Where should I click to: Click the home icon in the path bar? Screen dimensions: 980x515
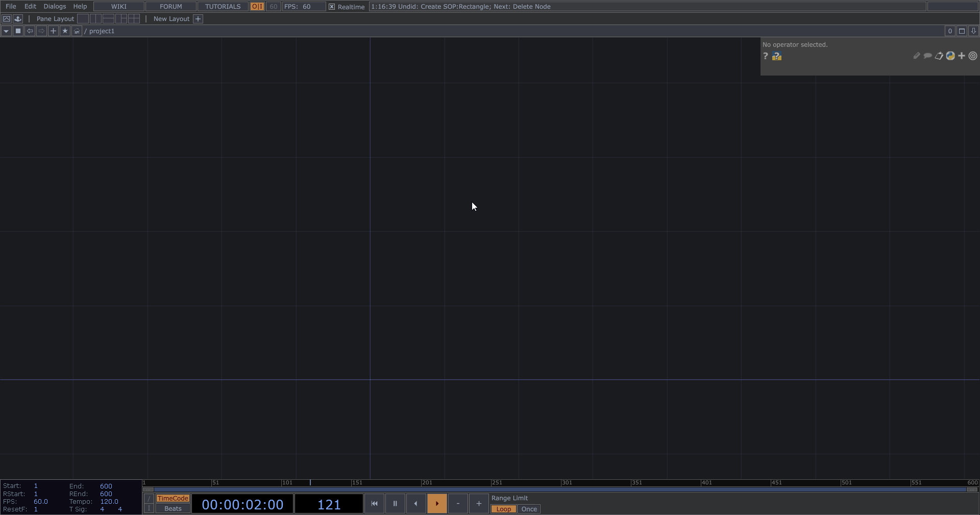(x=77, y=31)
